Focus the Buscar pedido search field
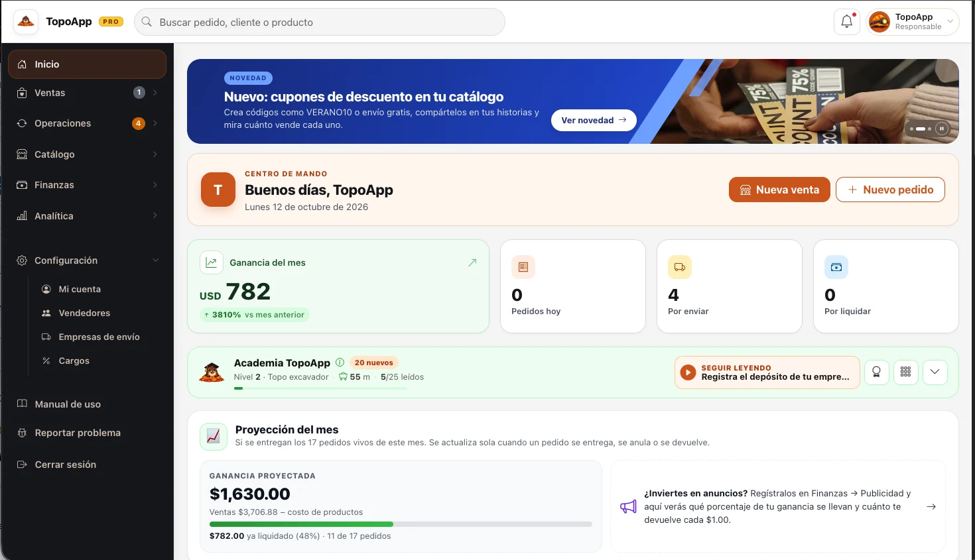Screen dimensions: 975x560 [320, 22]
